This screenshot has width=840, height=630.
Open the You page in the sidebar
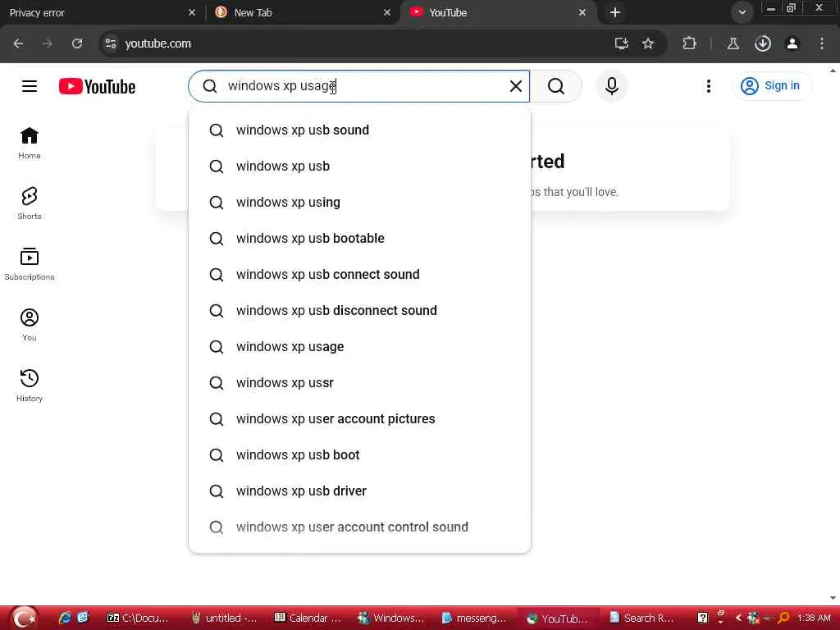(x=30, y=325)
